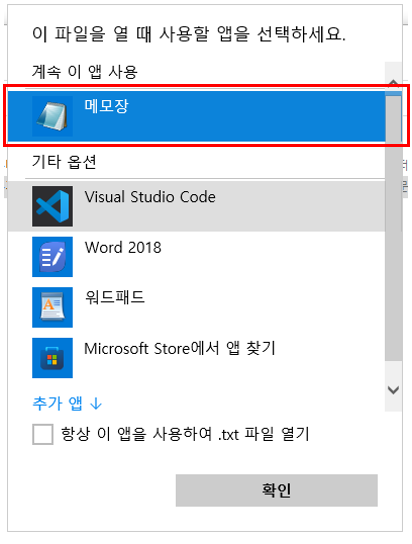Confirm with the 확인 button

[x=276, y=490]
